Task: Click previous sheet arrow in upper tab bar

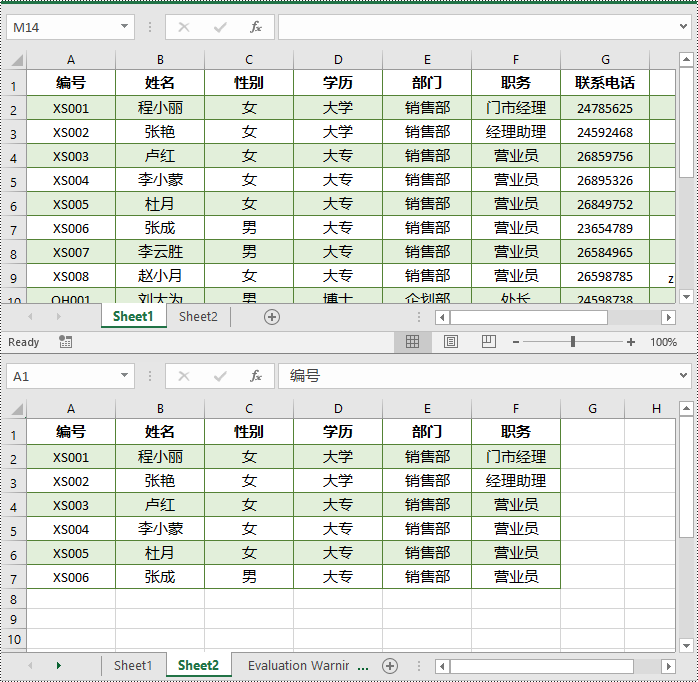Action: click(30, 317)
